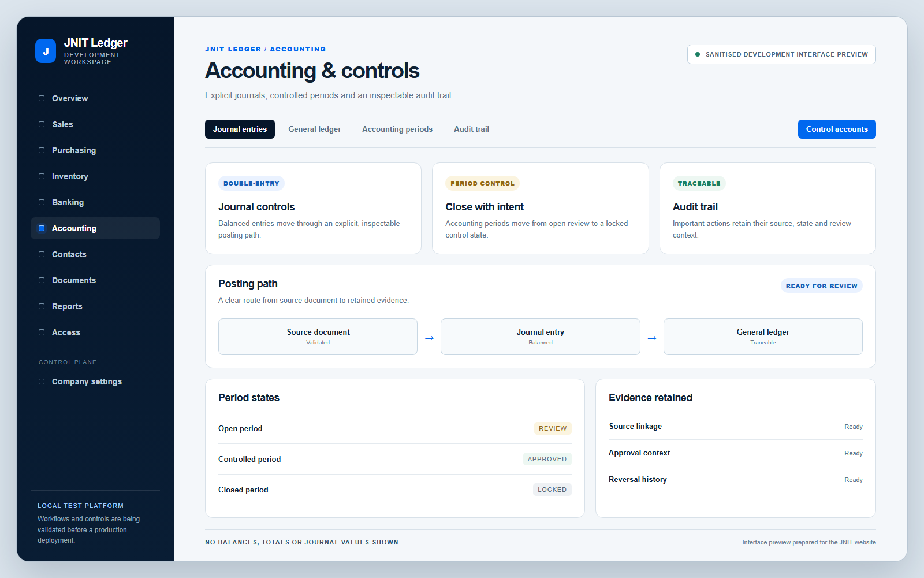The image size is (924, 578).
Task: Click the Closed period row label
Action: pos(243,490)
